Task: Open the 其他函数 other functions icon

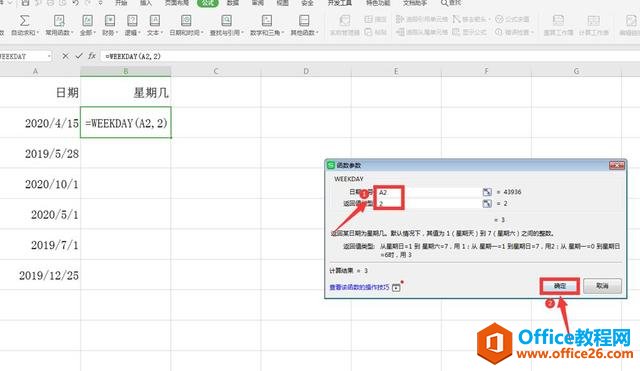Action: tap(304, 20)
